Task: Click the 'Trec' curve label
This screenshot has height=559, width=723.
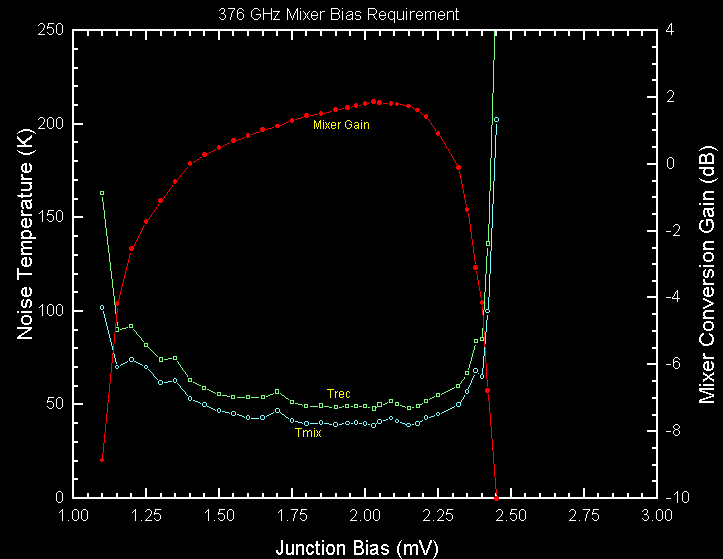Action: (x=338, y=393)
